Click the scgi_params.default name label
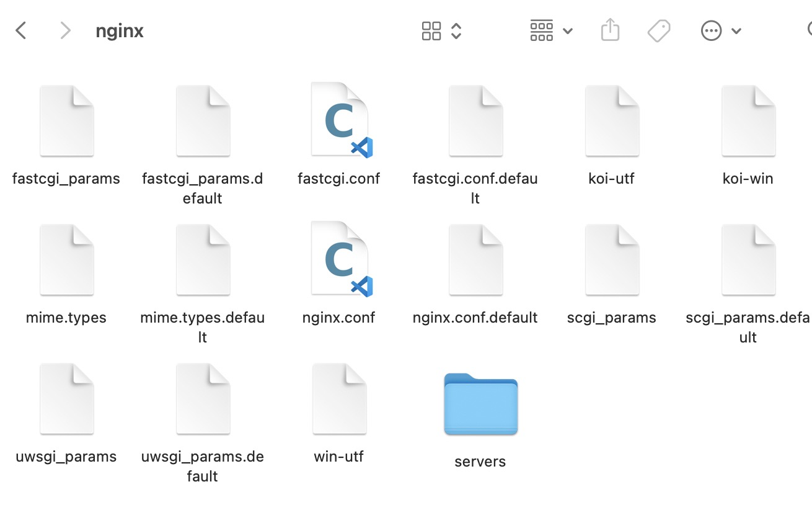 pyautogui.click(x=748, y=328)
